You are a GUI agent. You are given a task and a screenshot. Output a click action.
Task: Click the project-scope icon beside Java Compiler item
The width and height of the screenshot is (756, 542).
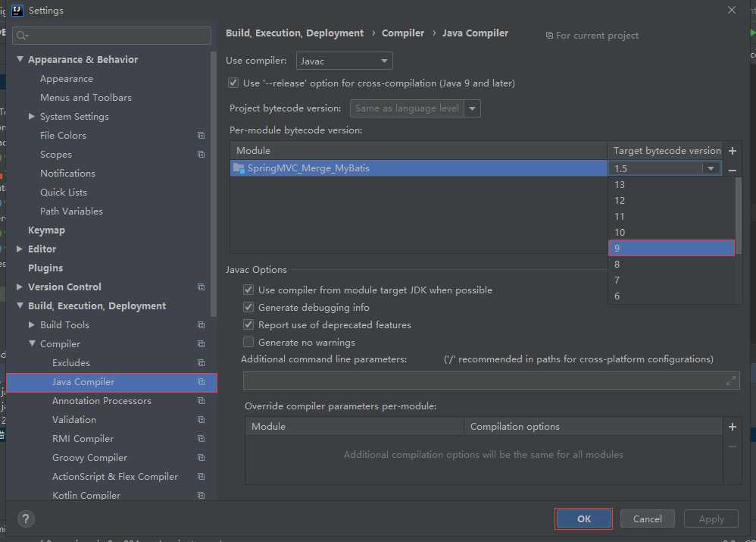201,382
